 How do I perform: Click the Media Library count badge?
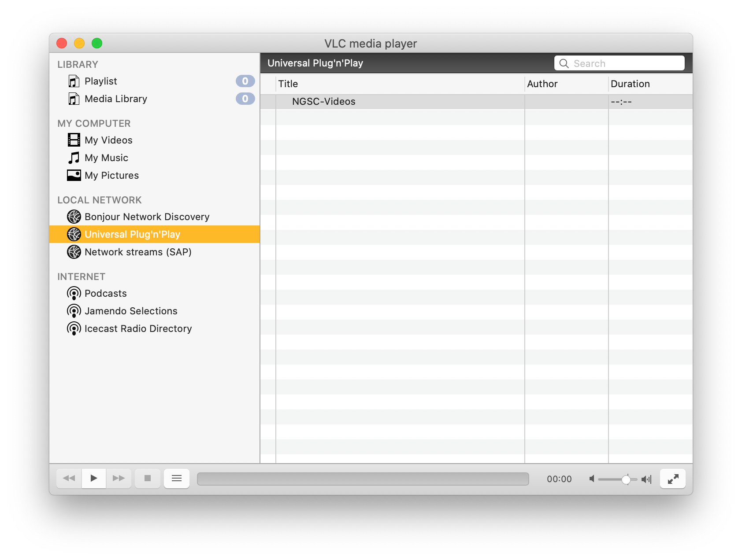245,99
